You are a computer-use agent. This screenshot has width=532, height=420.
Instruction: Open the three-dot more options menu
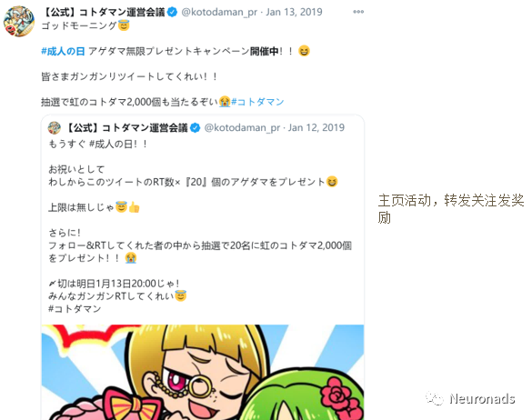(x=358, y=12)
